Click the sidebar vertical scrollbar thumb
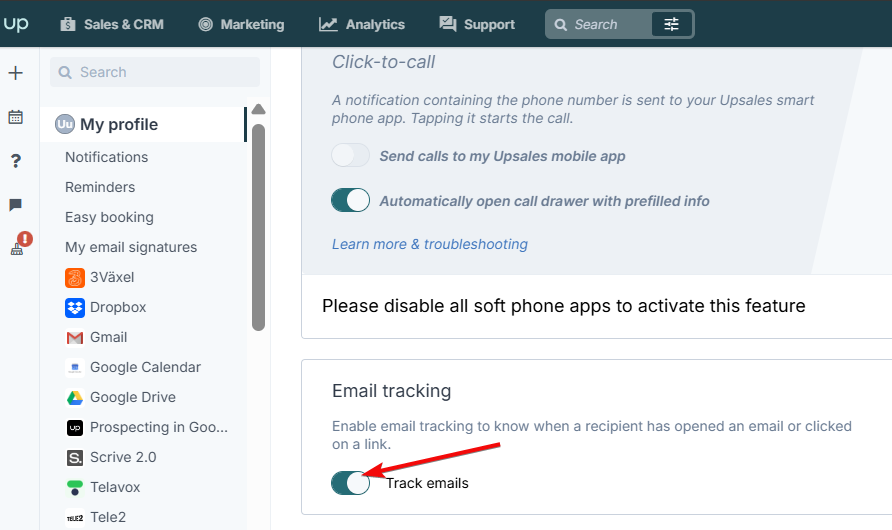Viewport: 892px width, 530px height. point(258,226)
